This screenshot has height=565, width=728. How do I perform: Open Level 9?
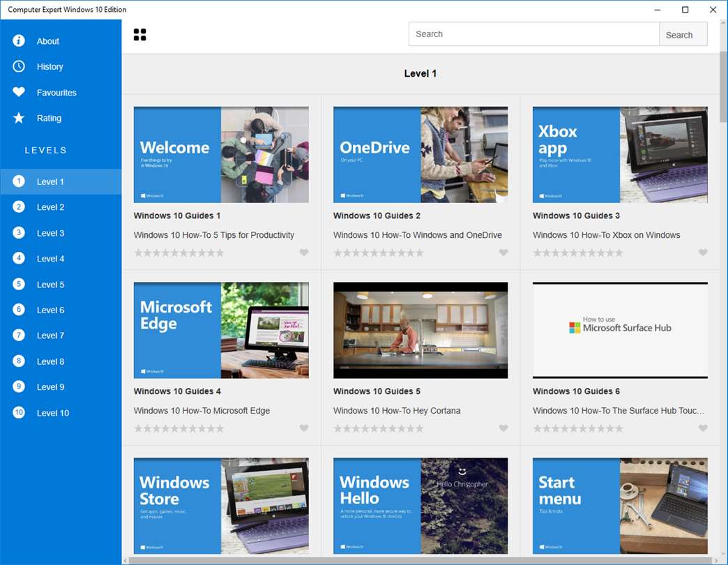[x=61, y=386]
